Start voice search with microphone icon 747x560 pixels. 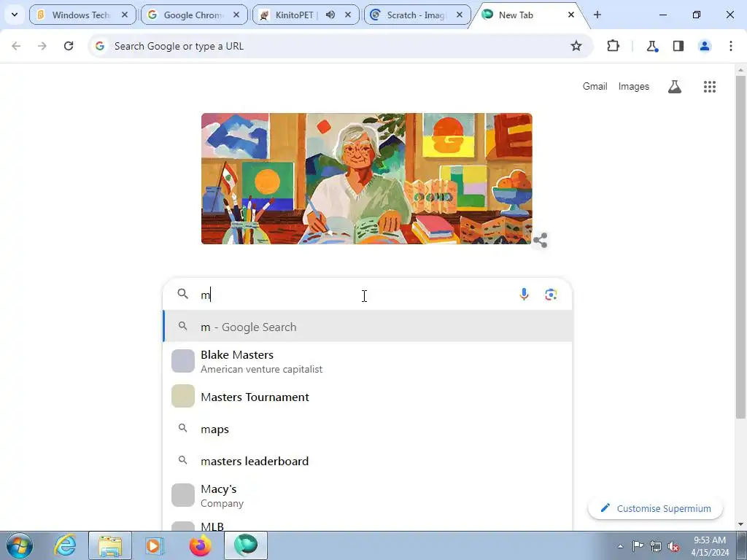click(524, 295)
